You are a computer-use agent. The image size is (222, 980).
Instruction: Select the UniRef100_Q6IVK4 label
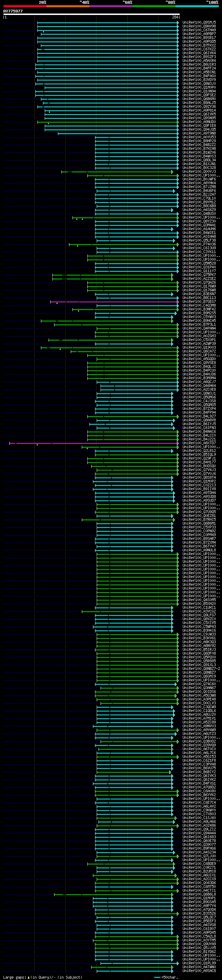(199, 53)
